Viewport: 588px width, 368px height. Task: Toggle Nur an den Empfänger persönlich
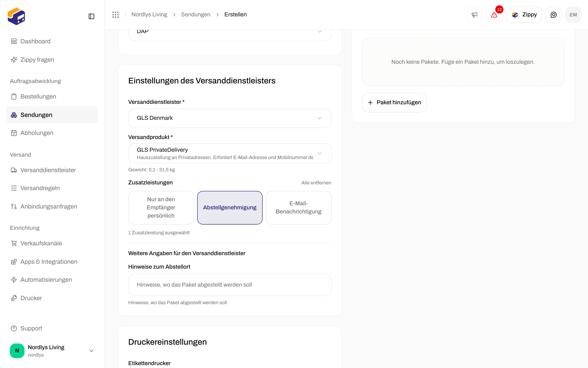[161, 208]
